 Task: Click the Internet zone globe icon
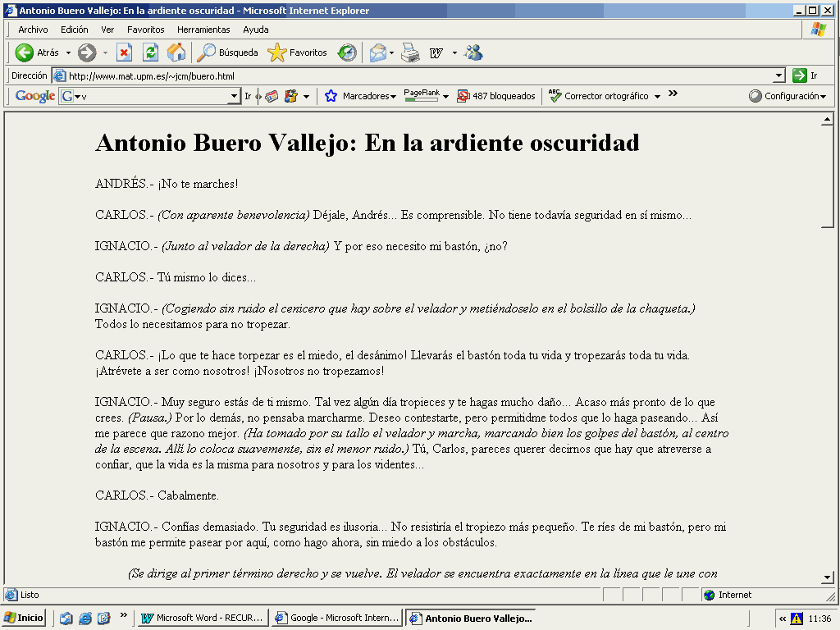(x=710, y=595)
